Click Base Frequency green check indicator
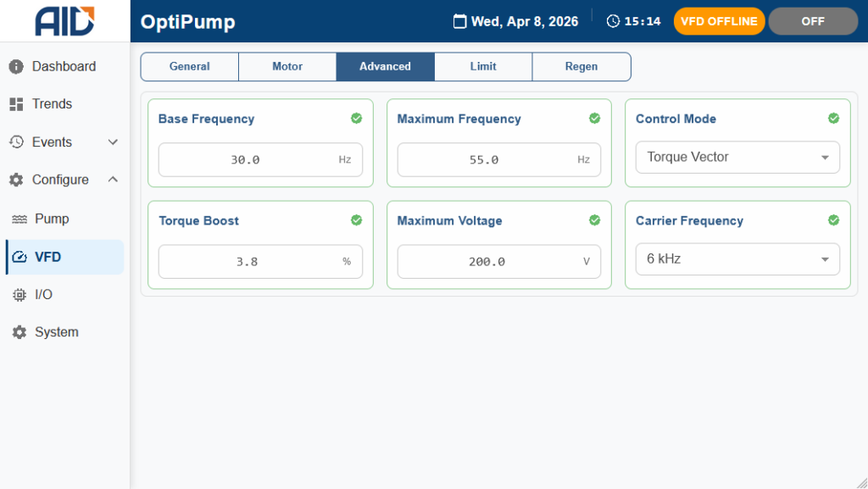 click(356, 119)
